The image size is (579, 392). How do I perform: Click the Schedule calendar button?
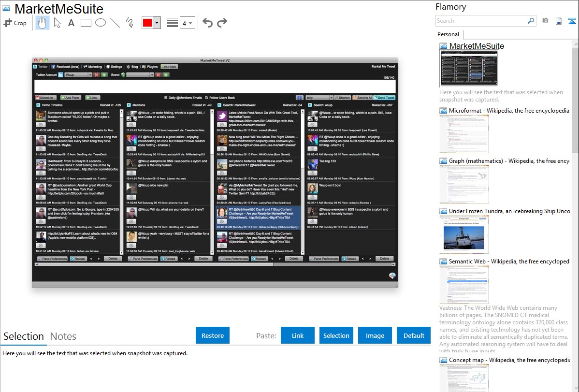click(46, 98)
